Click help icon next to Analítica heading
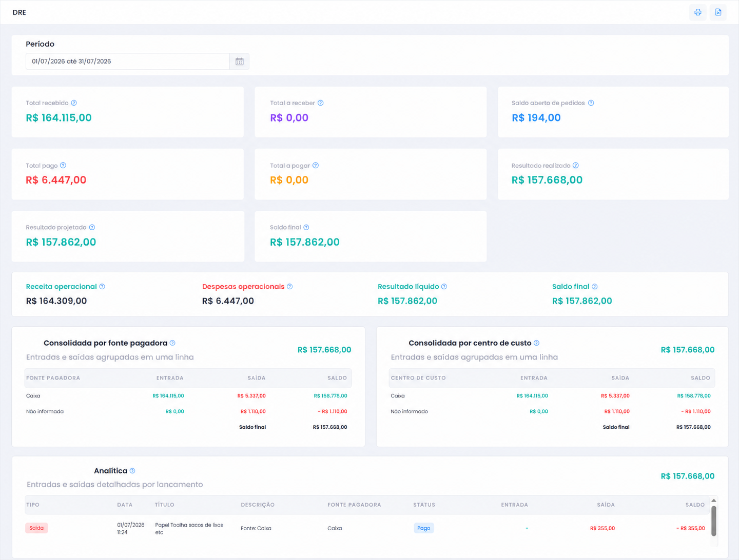This screenshot has height=560, width=739. click(x=132, y=471)
